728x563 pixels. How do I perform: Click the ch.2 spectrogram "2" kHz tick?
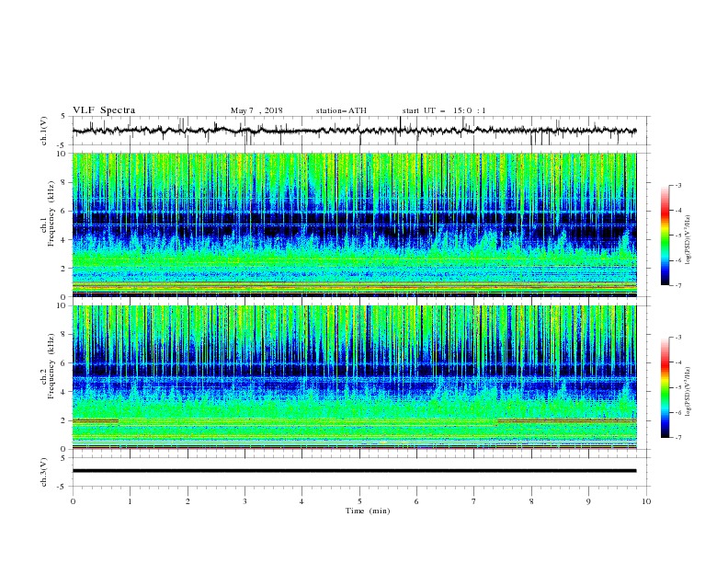click(x=64, y=420)
